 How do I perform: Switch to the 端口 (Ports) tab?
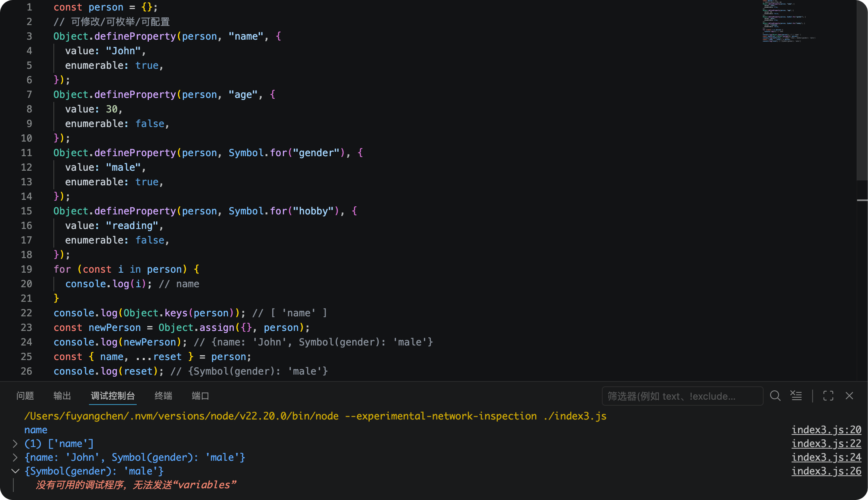click(201, 396)
